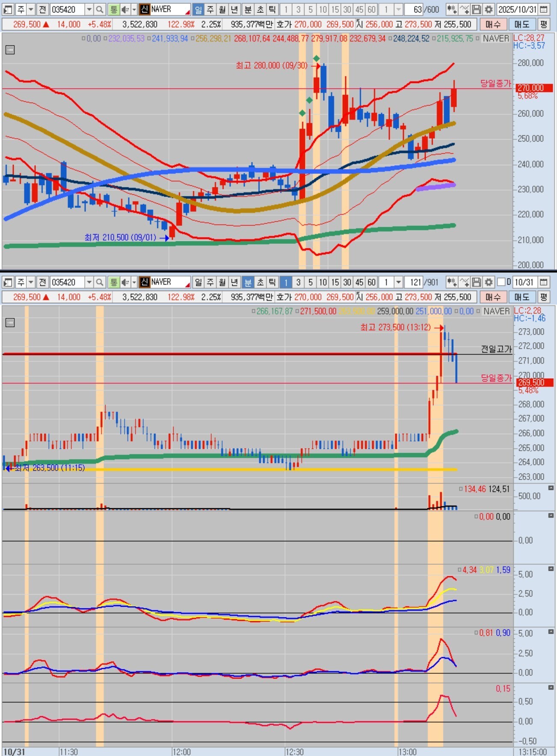
Task: Select the 15-minute interval button
Action: 335,282
